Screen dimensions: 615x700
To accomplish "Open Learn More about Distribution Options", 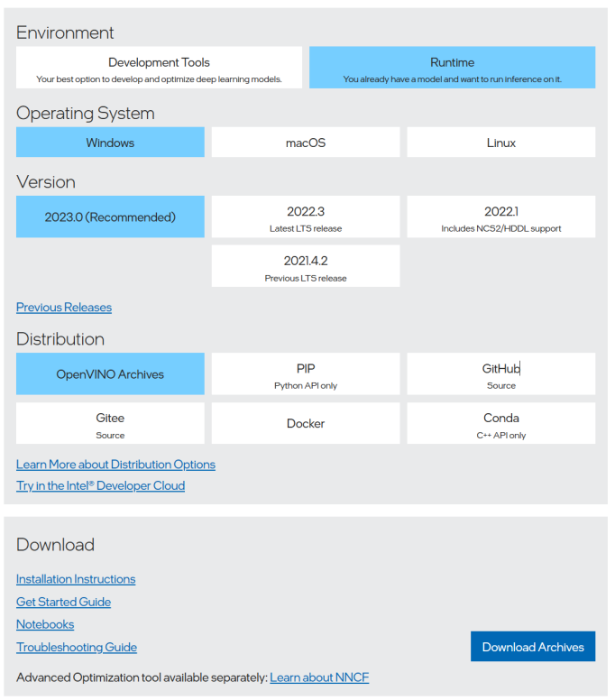I will [115, 465].
